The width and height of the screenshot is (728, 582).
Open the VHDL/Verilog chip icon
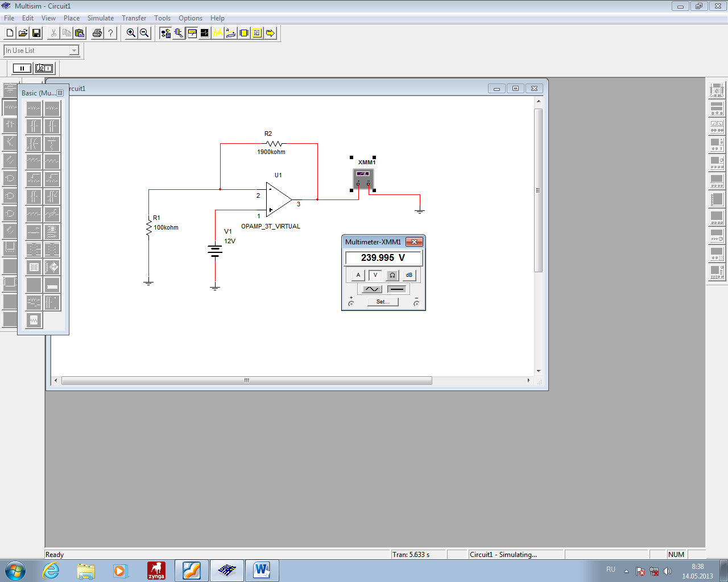[244, 33]
